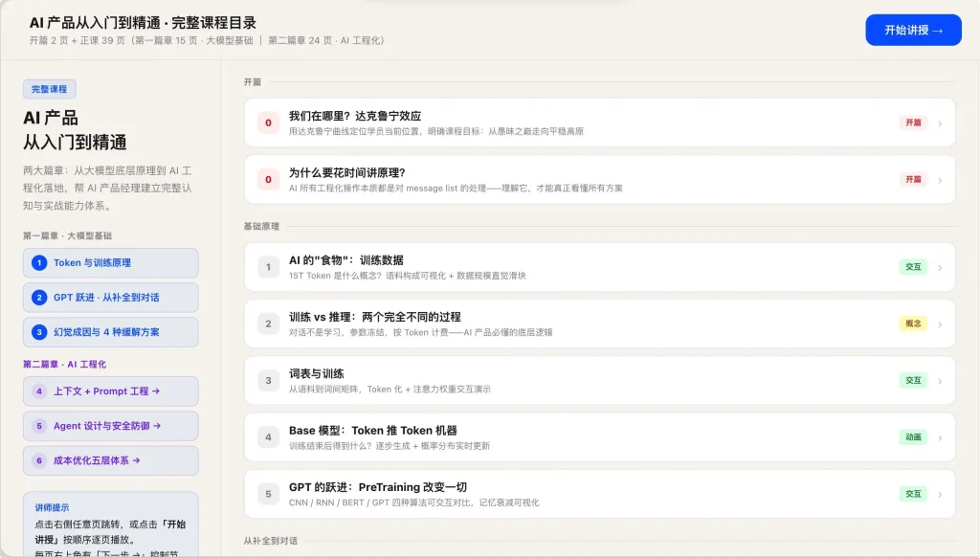The width and height of the screenshot is (980, 558).
Task: Click chevron on 我们在哪里？达克鲁宁效应 row
Action: [940, 123]
